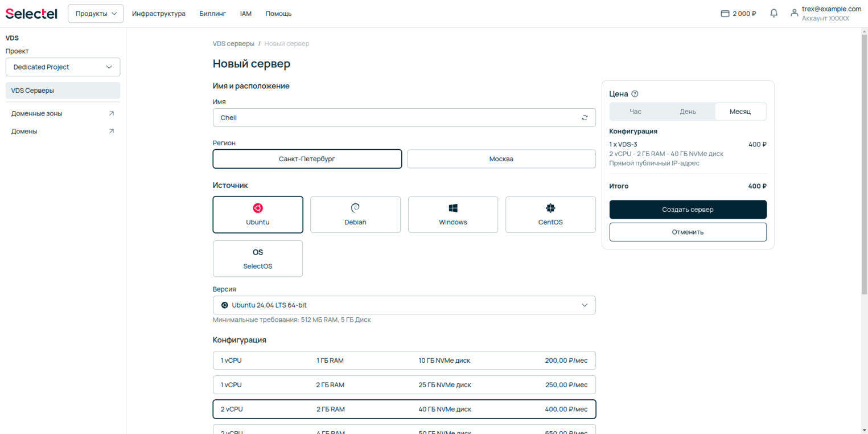Expand the Ubuntu 24.04 LTS version dropdown
The width and height of the screenshot is (868, 434).
404,305
